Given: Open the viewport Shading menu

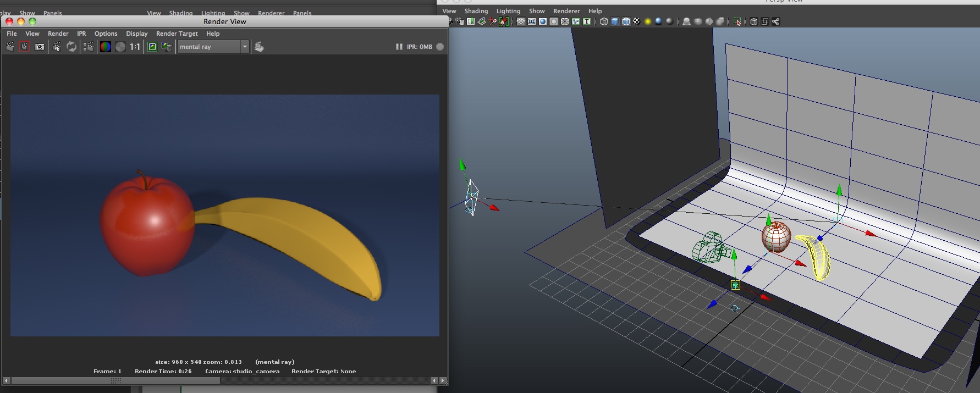Looking at the screenshot, I should pos(476,11).
